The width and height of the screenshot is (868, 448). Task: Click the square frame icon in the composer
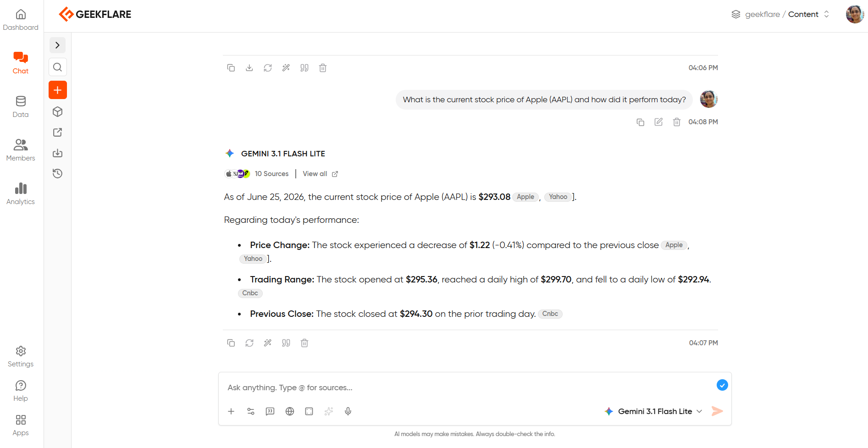click(x=309, y=411)
